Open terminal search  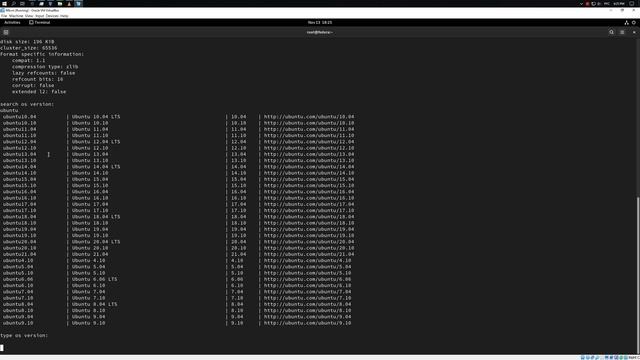[x=611, y=32]
